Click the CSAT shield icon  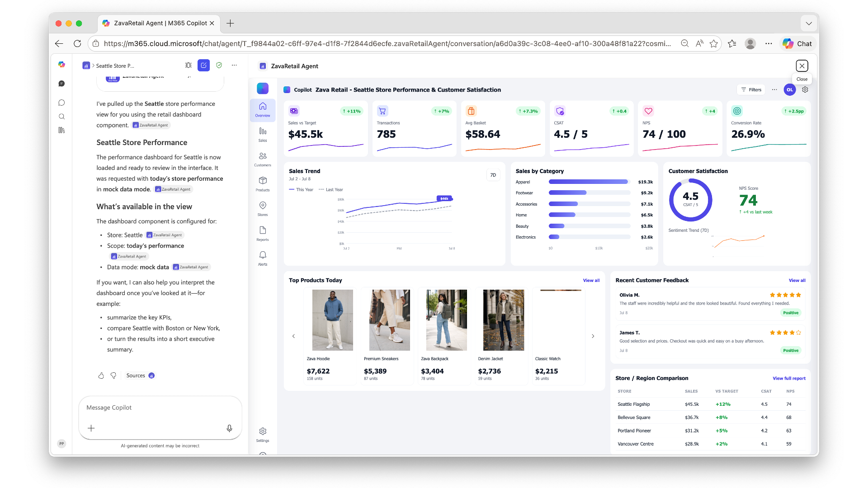pyautogui.click(x=560, y=111)
